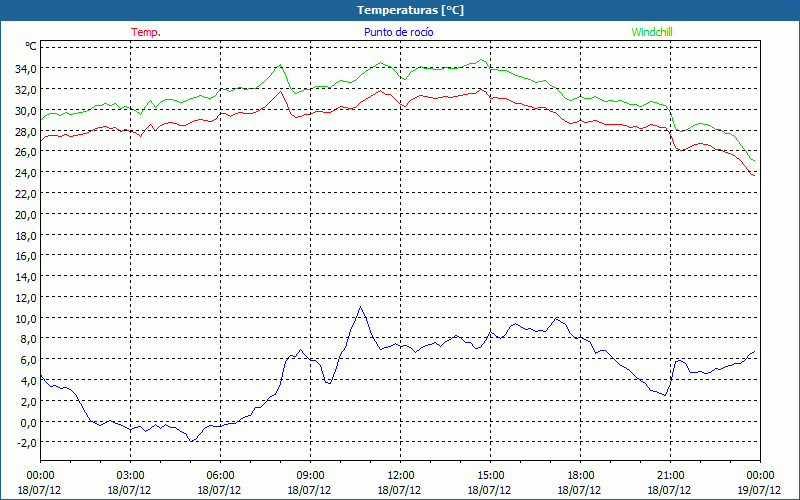This screenshot has height=500, width=800.
Task: Click the Temperaturas [°C] title bar
Action: coord(400,10)
